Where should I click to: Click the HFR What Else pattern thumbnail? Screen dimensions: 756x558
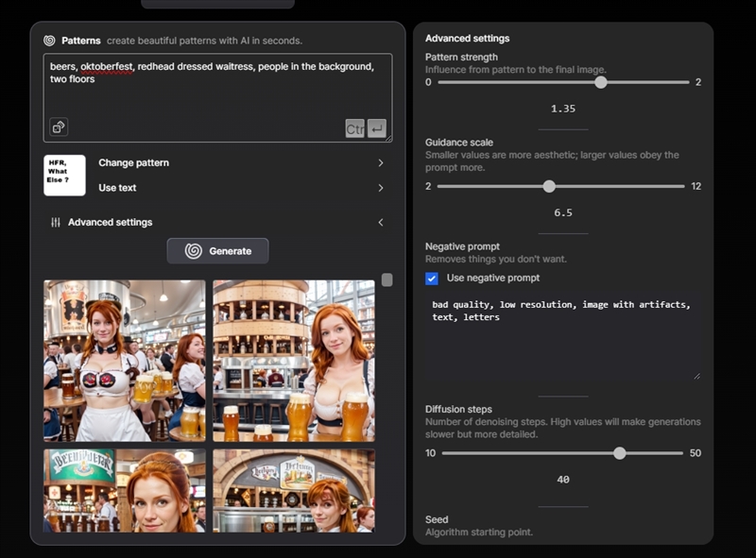point(64,176)
